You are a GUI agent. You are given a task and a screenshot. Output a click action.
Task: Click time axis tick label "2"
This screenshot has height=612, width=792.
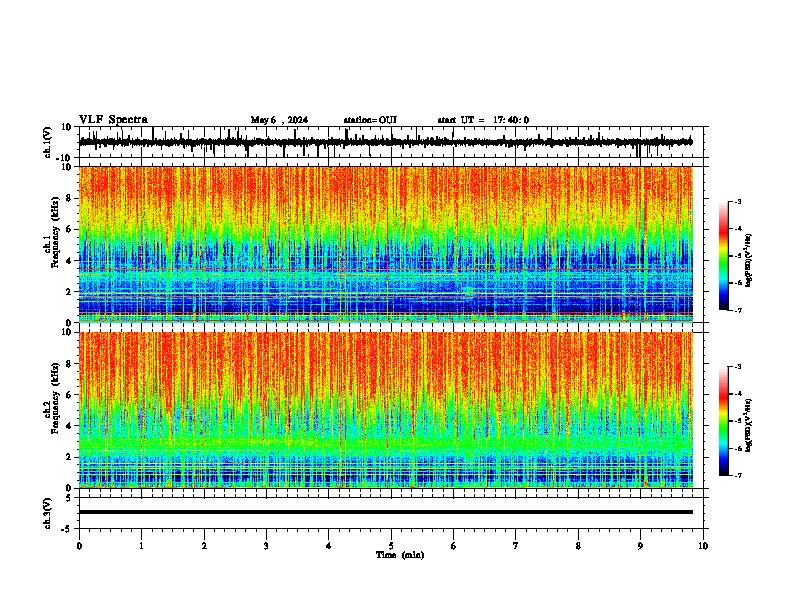tap(204, 546)
